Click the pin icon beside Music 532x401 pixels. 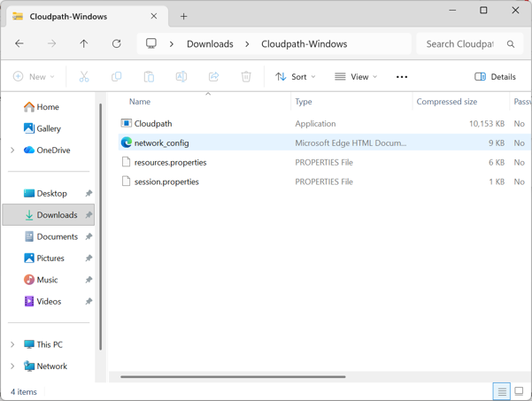click(x=89, y=280)
